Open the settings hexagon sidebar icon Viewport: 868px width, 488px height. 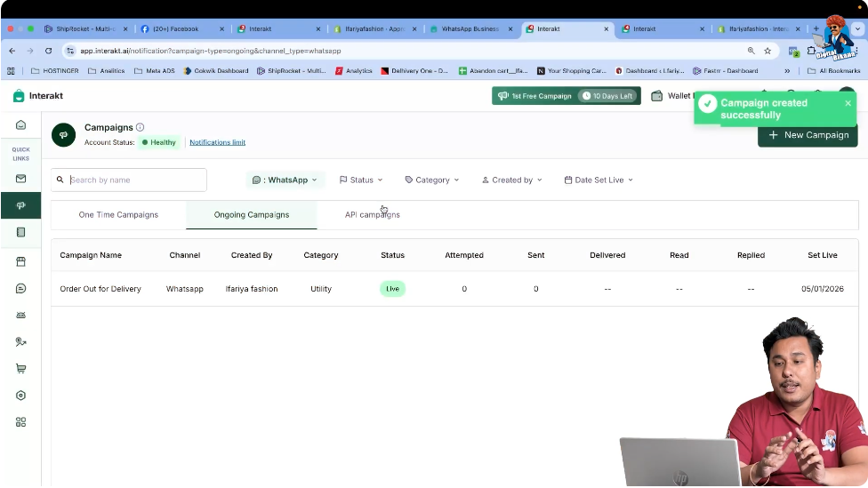pyautogui.click(x=20, y=396)
